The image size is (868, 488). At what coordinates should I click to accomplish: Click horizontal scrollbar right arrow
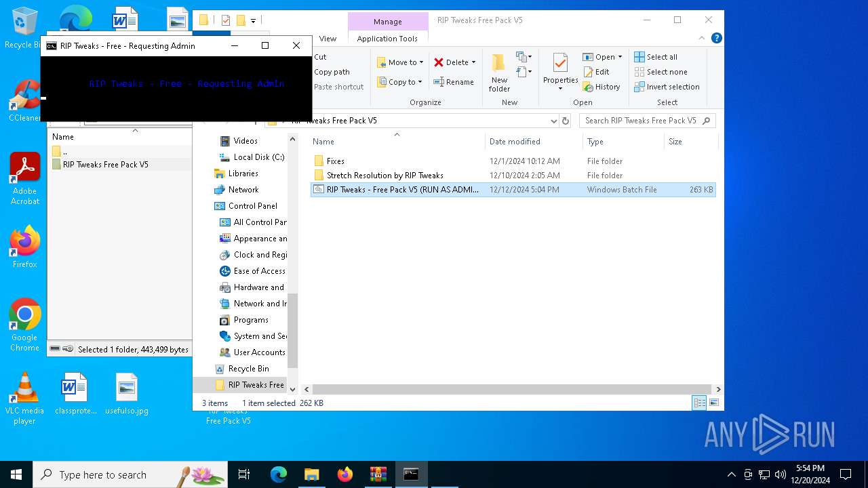pos(718,390)
